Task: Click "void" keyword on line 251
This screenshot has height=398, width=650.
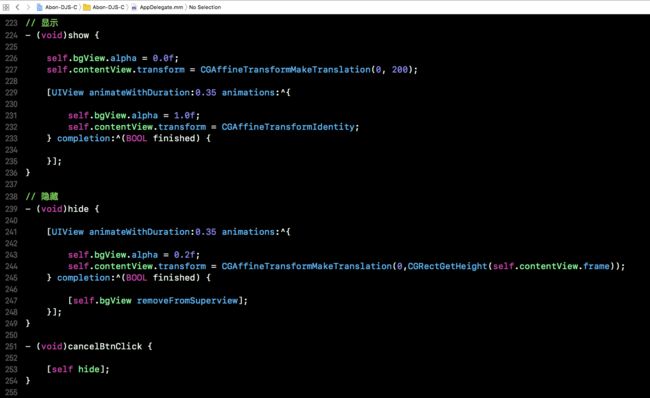Action: [52, 346]
